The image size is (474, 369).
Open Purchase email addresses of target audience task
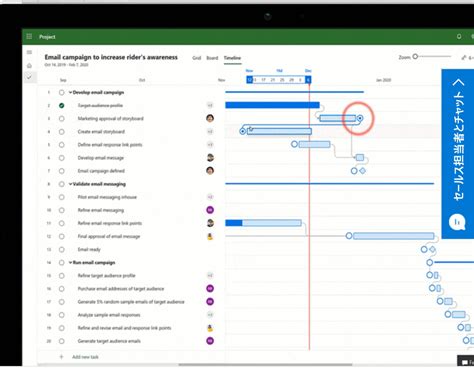121,289
